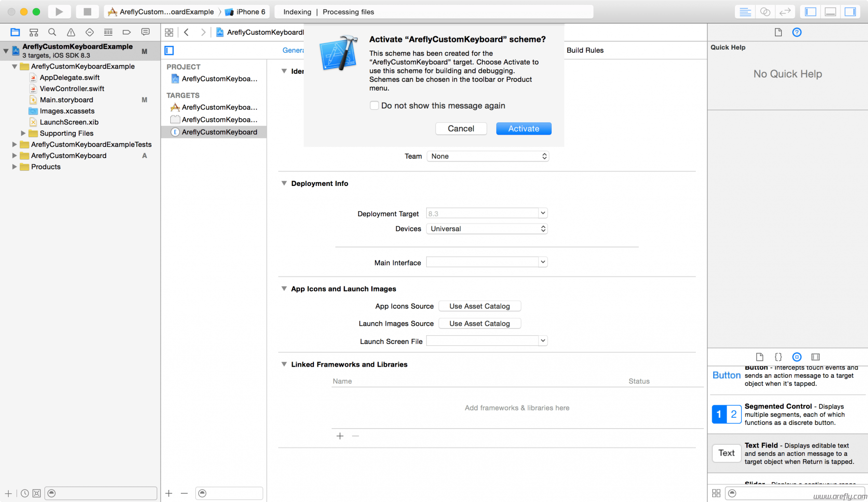Select the AreflyCustom...oardExample scheme selector
This screenshot has width=868, height=502.
coord(161,12)
